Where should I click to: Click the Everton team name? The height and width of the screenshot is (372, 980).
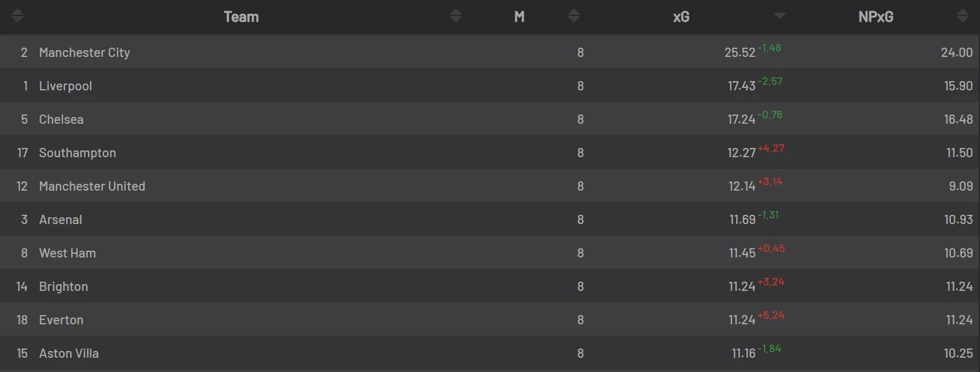(x=61, y=320)
